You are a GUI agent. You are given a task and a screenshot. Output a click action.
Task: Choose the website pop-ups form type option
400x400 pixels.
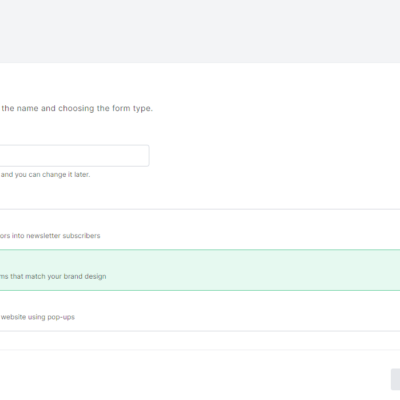200,311
